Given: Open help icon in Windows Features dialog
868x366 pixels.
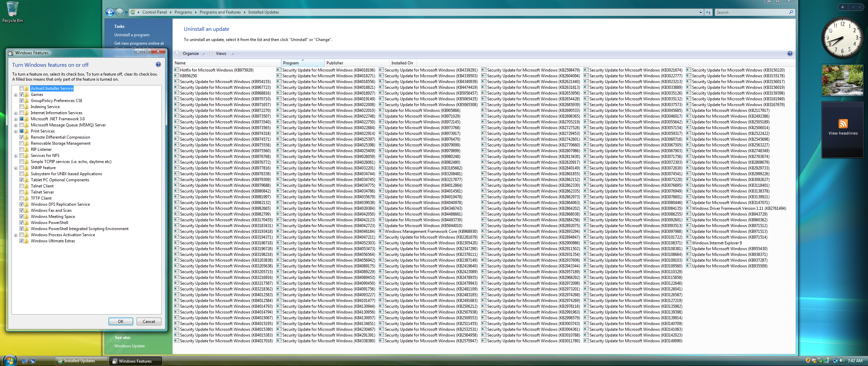Looking at the screenshot, I should 158,64.
